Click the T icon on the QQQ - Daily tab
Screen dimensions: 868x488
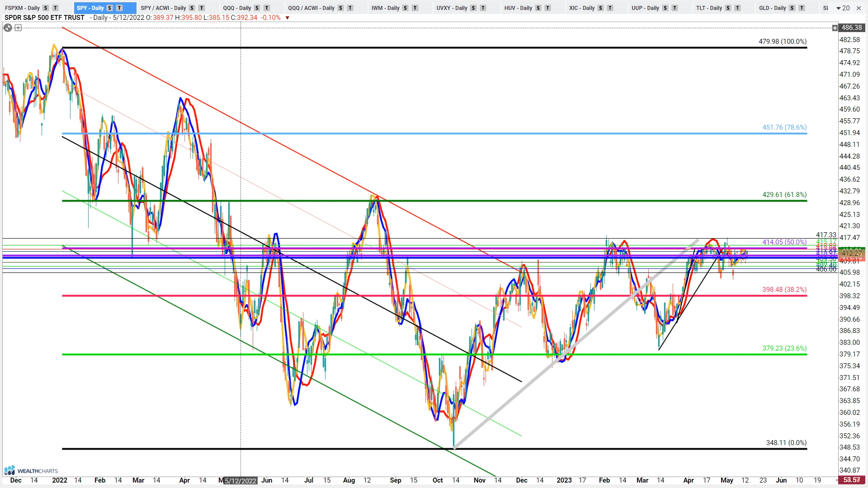point(267,8)
